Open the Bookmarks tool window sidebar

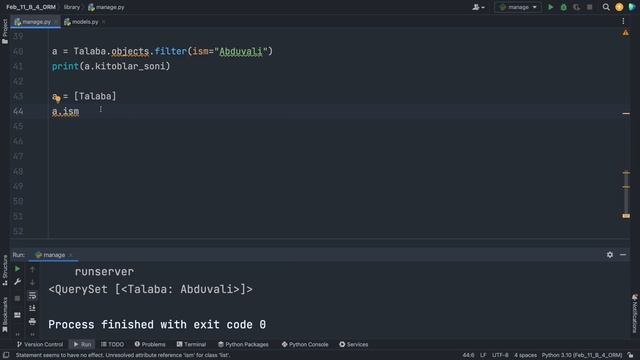pyautogui.click(x=5, y=315)
